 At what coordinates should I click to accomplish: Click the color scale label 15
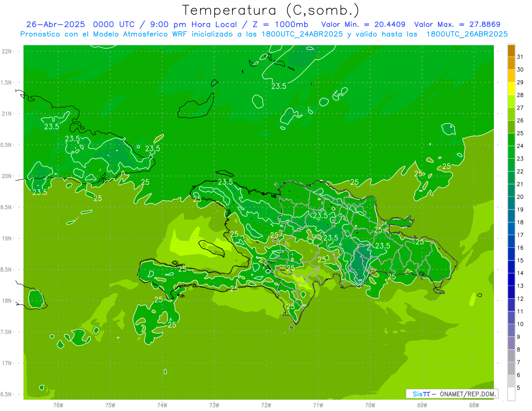click(520, 261)
